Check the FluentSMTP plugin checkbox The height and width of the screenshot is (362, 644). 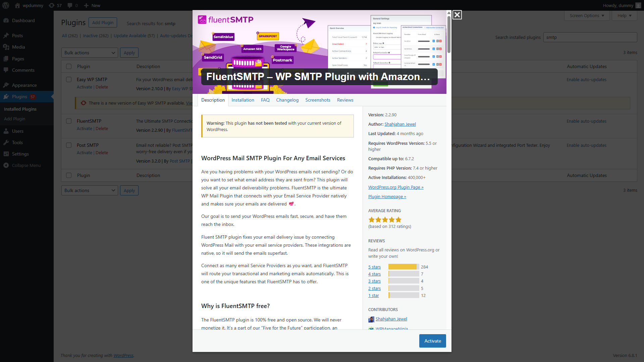coord(69,121)
